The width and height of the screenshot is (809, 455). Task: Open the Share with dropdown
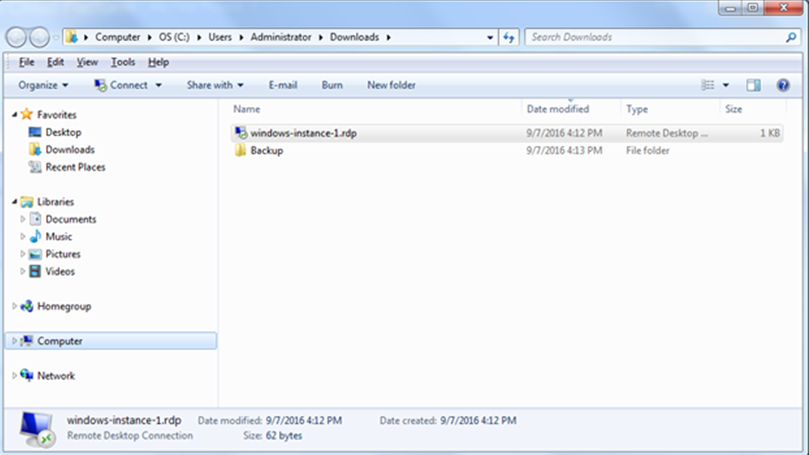coord(215,85)
